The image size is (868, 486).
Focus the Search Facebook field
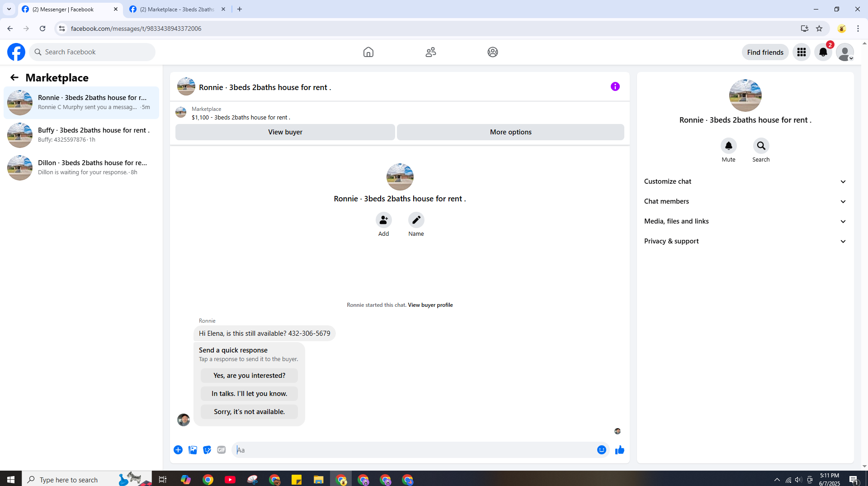click(92, 52)
